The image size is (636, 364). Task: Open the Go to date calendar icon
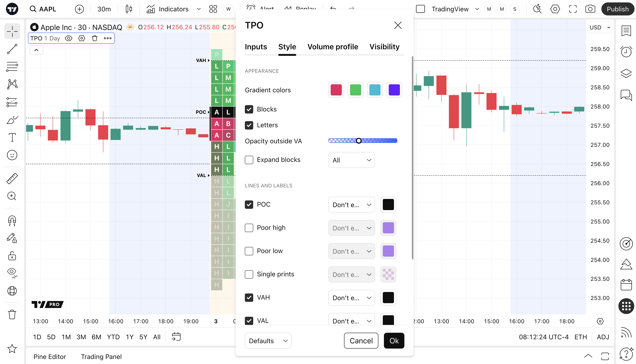[x=176, y=337]
